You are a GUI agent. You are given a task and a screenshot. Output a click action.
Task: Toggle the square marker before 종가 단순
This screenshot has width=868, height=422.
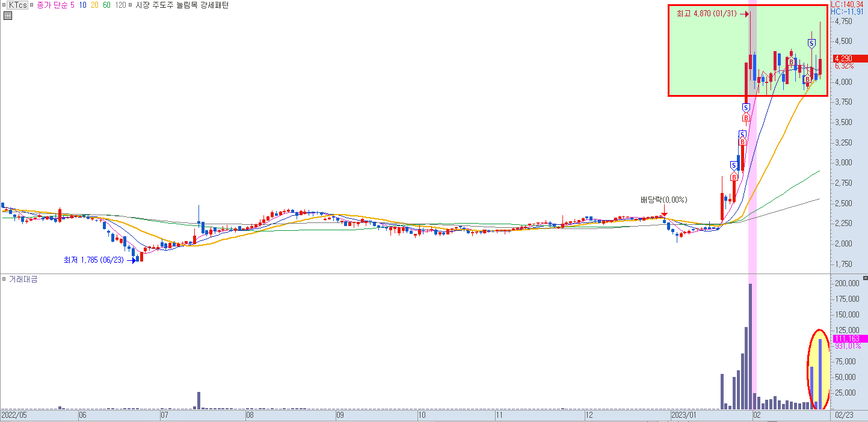(32, 5)
